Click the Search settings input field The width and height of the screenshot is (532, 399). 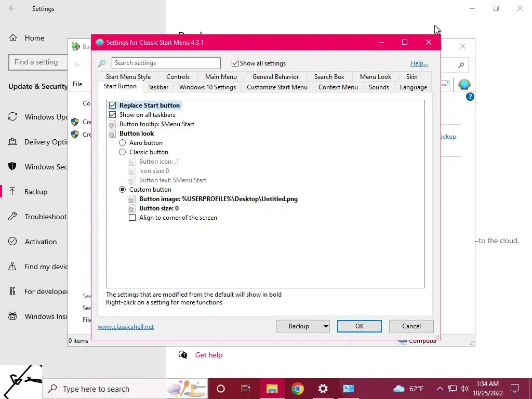(x=166, y=63)
